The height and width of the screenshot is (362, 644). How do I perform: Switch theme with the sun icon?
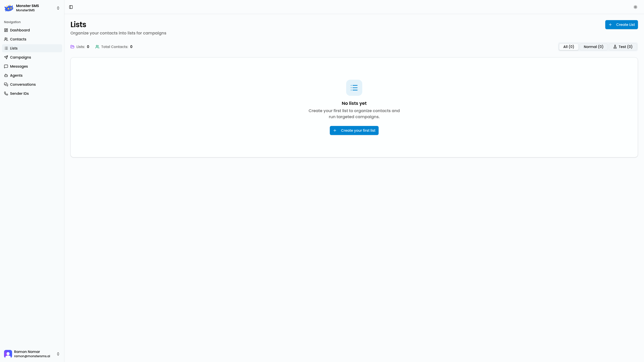(x=635, y=7)
